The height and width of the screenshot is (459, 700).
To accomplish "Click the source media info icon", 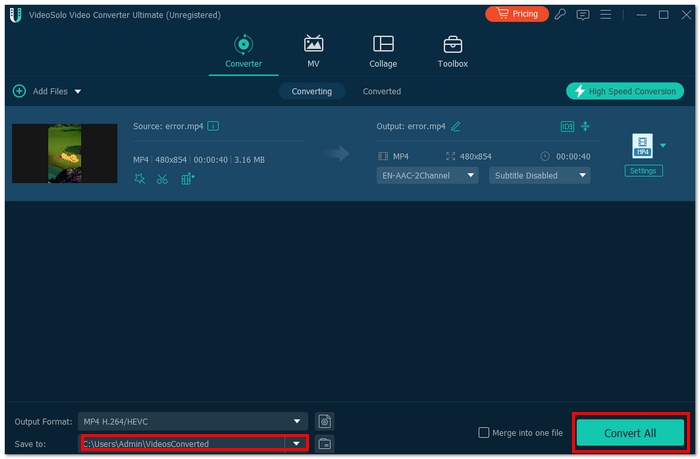I will [213, 126].
